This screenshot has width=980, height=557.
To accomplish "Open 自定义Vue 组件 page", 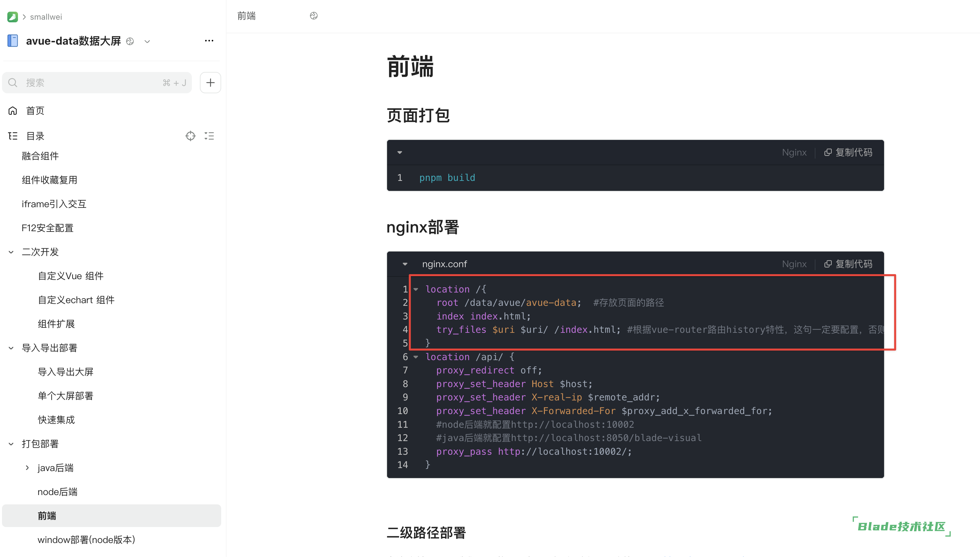I will (71, 276).
